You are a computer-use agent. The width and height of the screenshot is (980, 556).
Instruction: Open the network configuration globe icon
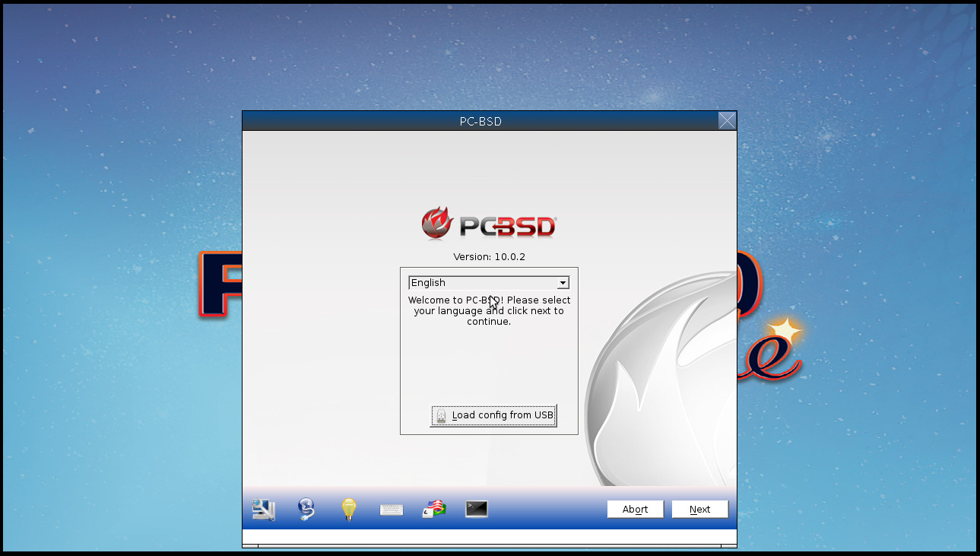[306, 509]
